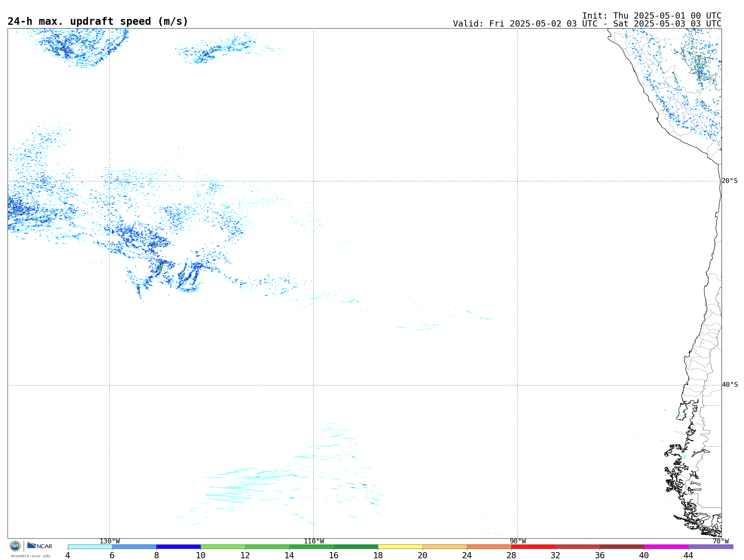Click the colorbar tick label "10"
This screenshot has height=560, width=744.
pos(201,556)
